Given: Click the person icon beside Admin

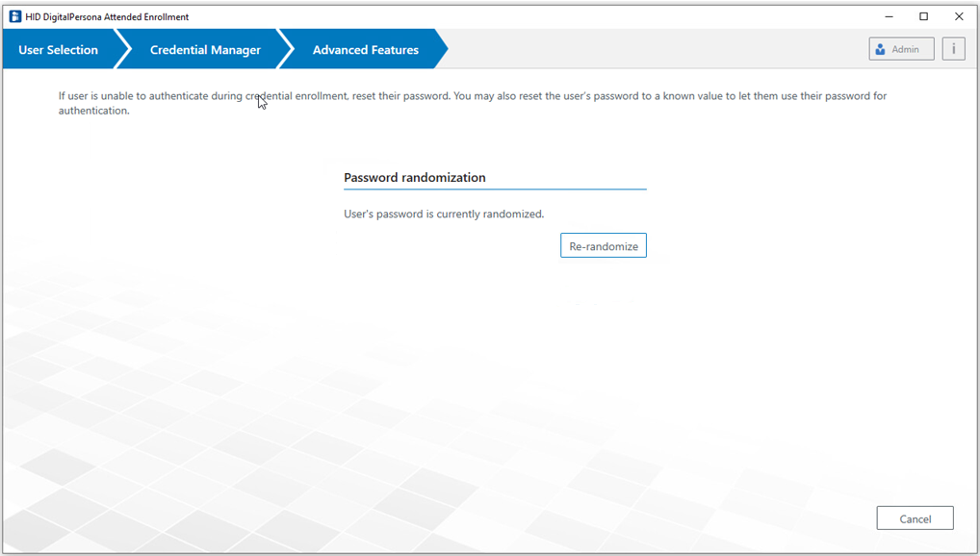Looking at the screenshot, I should coord(880,49).
